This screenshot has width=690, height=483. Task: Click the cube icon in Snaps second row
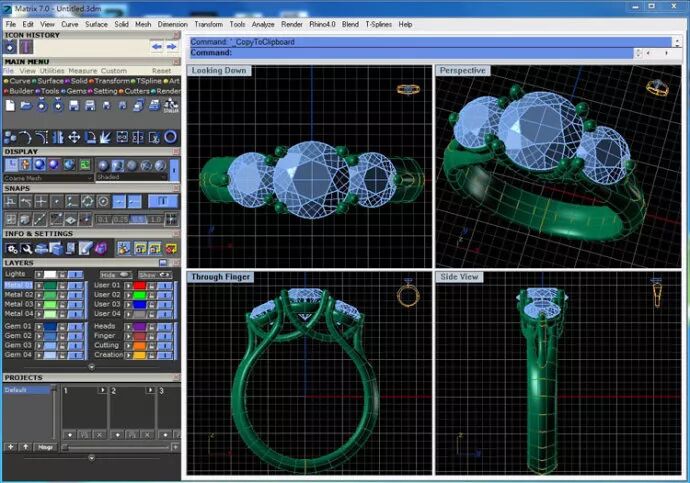point(26,219)
